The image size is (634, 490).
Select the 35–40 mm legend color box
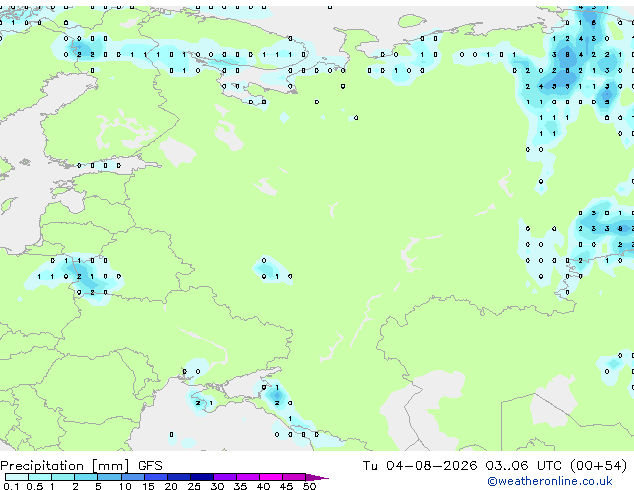[x=247, y=477]
